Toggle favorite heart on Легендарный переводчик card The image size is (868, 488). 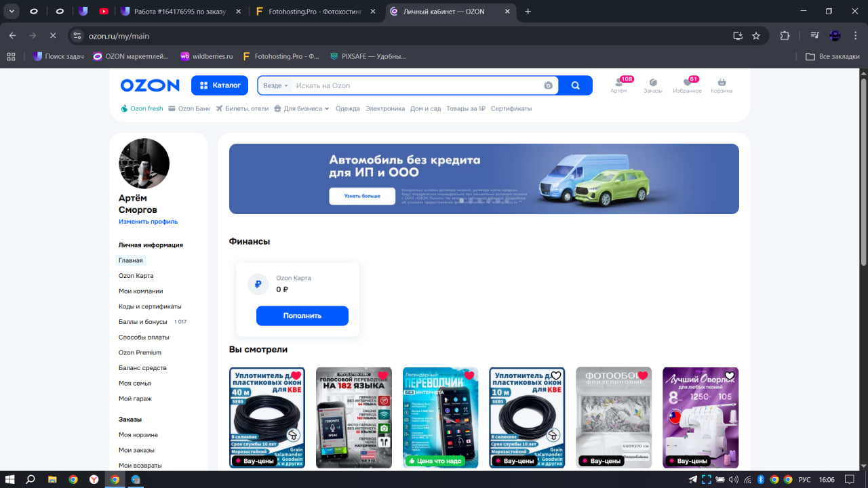click(x=469, y=375)
